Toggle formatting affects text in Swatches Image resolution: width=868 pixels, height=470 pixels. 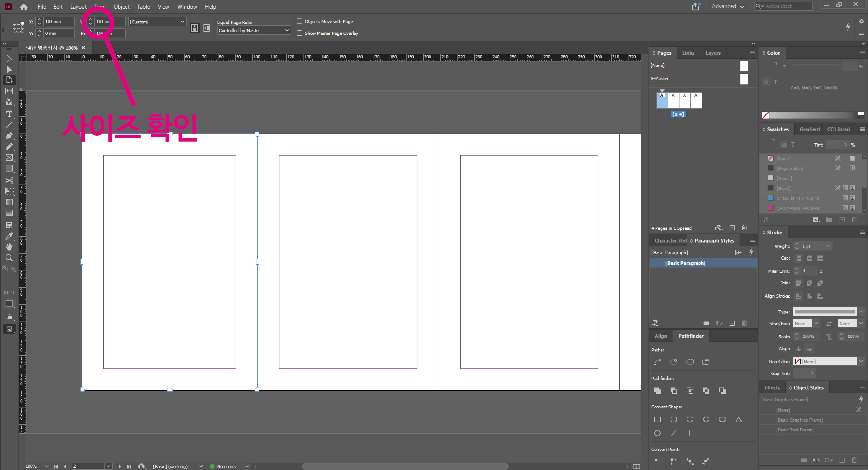coord(793,145)
